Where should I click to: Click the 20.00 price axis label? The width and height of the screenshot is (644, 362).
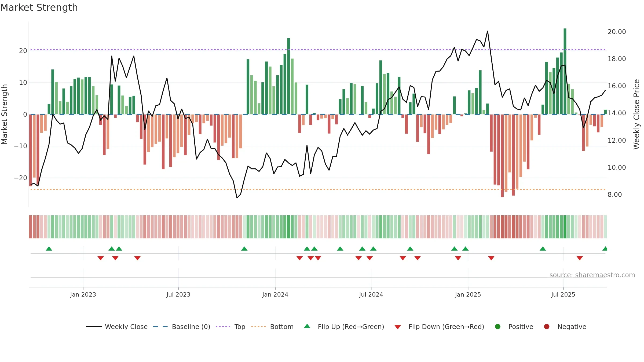click(x=617, y=32)
